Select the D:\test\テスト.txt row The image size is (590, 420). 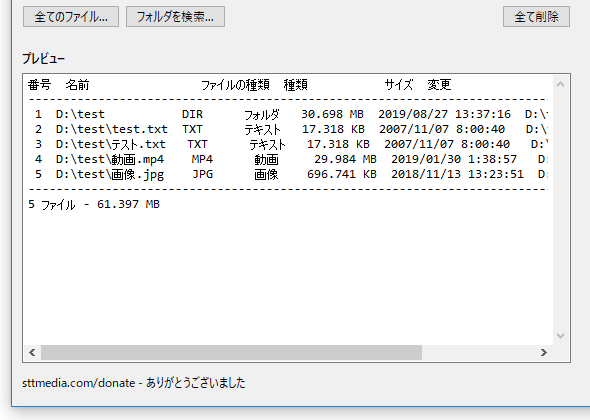tap(288, 144)
